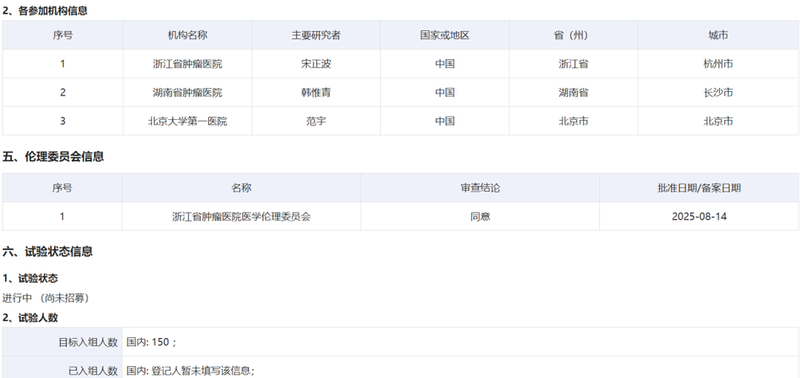Select the approval date 2025-08-14

(699, 217)
